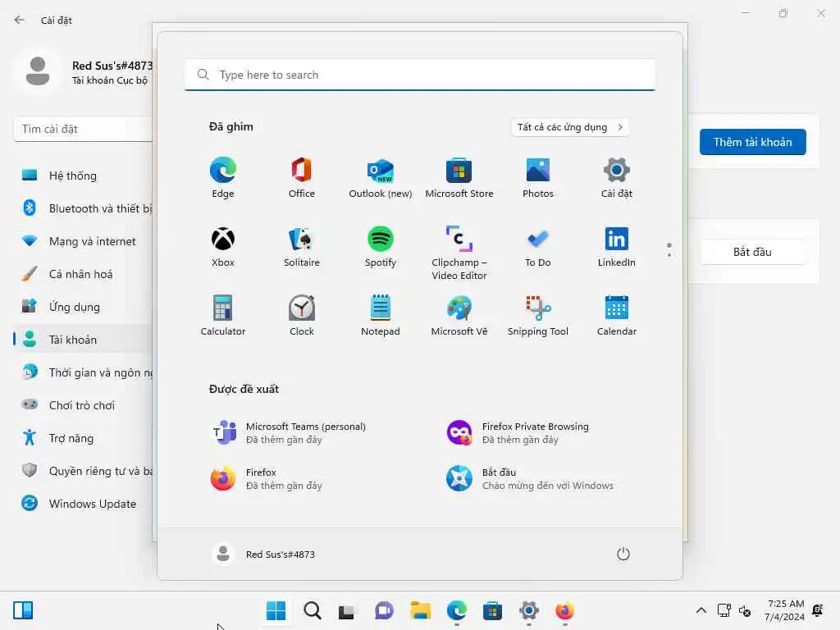Select Tài khoản settings category
This screenshot has height=630, width=840.
click(x=84, y=340)
